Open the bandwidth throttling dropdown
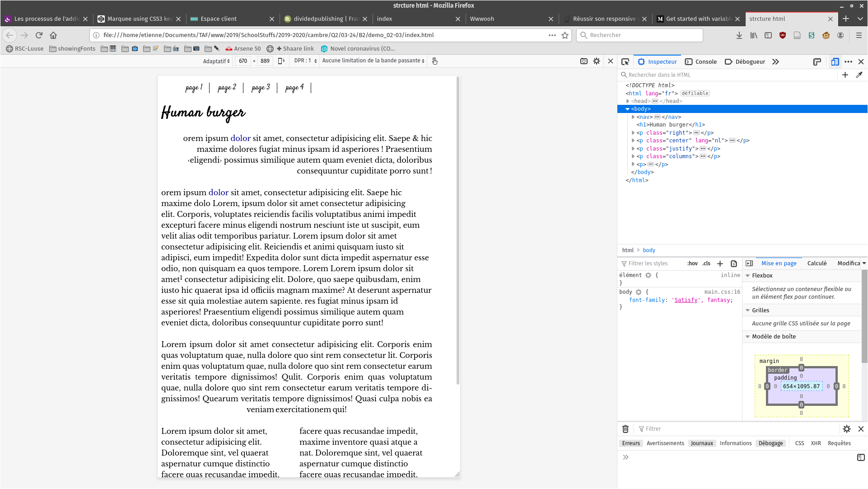 tap(373, 61)
